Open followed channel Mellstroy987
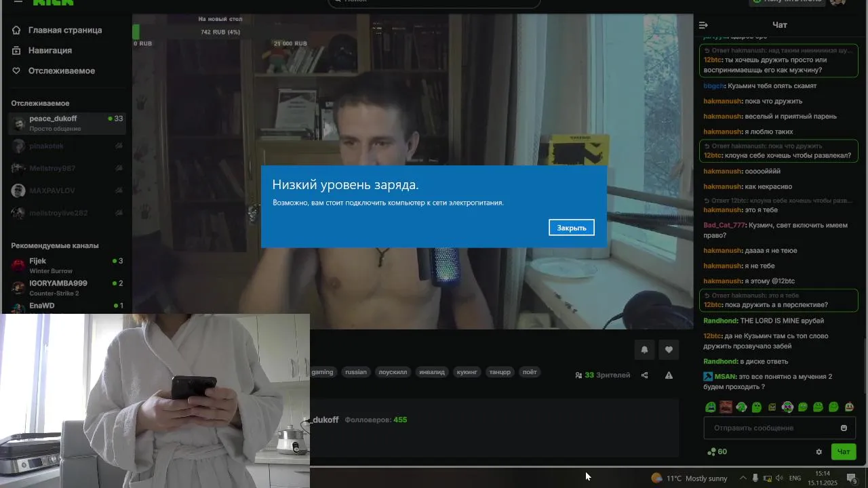The image size is (868, 488). click(x=66, y=168)
